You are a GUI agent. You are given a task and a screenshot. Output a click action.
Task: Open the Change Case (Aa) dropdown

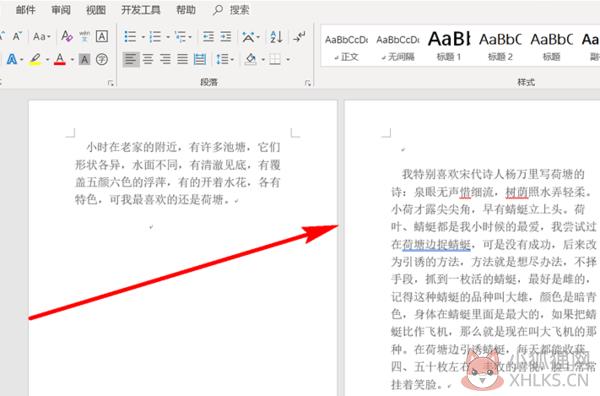click(x=42, y=37)
